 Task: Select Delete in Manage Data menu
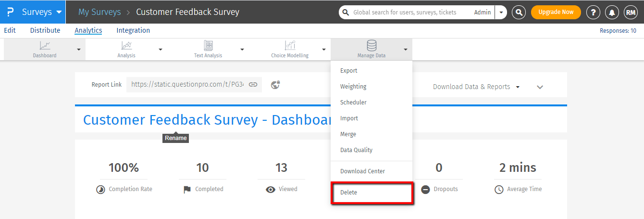pos(372,193)
